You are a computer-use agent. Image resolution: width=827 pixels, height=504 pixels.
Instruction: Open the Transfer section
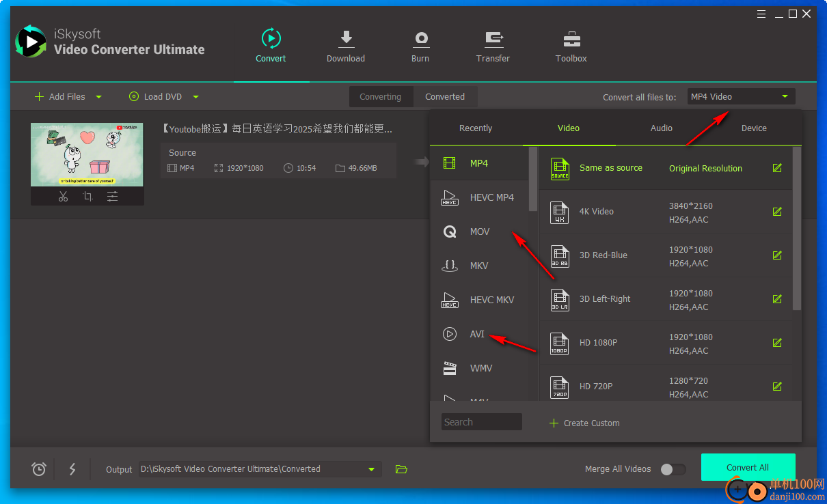pos(493,46)
